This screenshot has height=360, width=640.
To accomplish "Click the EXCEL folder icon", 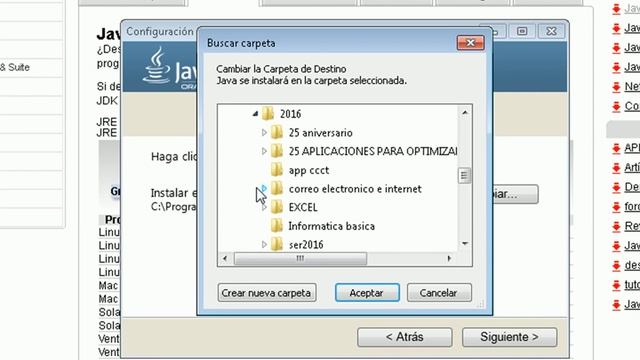I will (x=277, y=207).
